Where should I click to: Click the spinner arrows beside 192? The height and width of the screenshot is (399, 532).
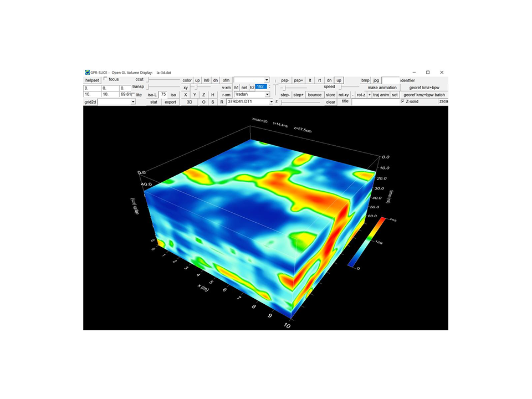coord(269,87)
